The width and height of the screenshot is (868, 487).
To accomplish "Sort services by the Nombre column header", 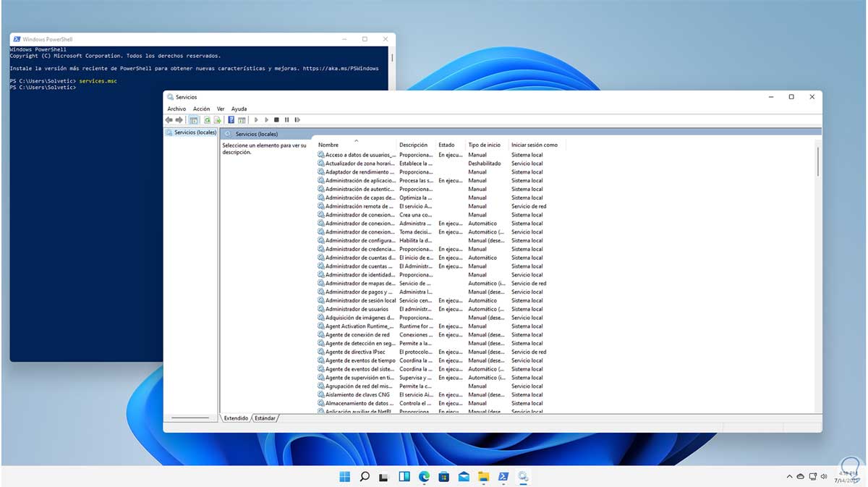I will point(328,145).
